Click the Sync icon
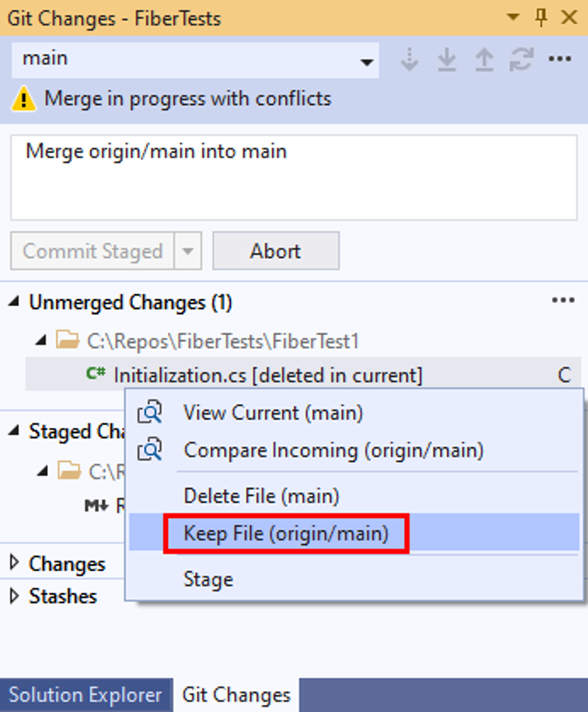Screen dimensions: 588x712 521,59
